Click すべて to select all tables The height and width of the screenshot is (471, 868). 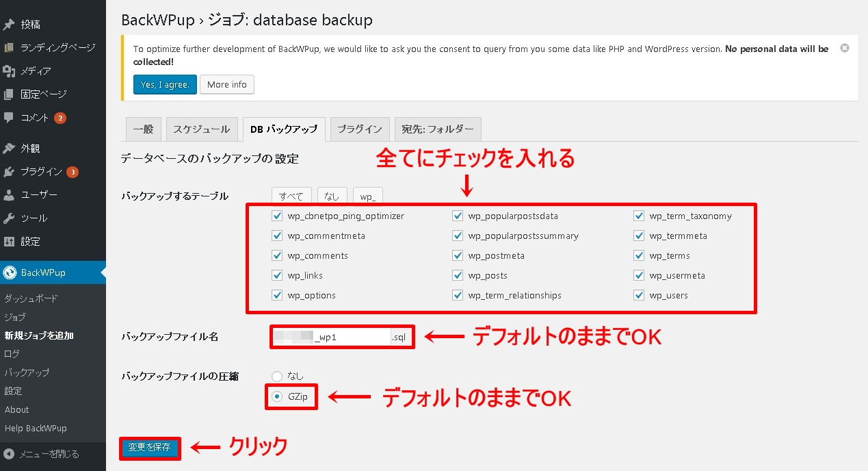point(291,196)
